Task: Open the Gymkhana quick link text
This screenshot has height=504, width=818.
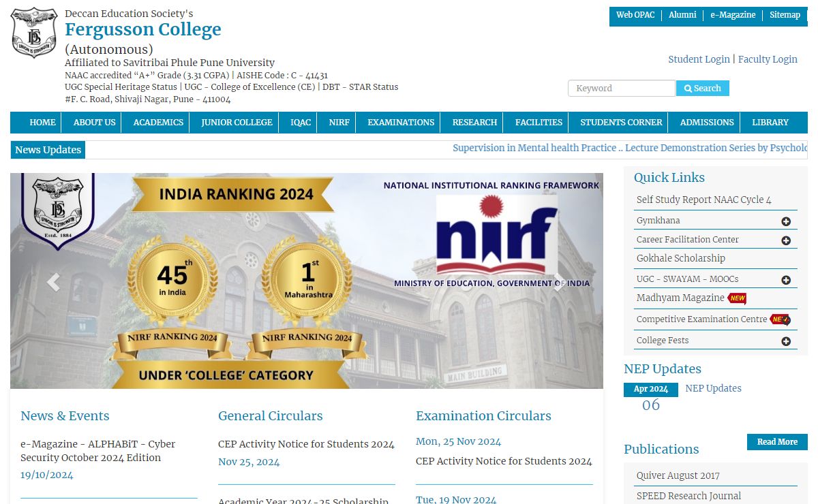Action: coord(658,221)
